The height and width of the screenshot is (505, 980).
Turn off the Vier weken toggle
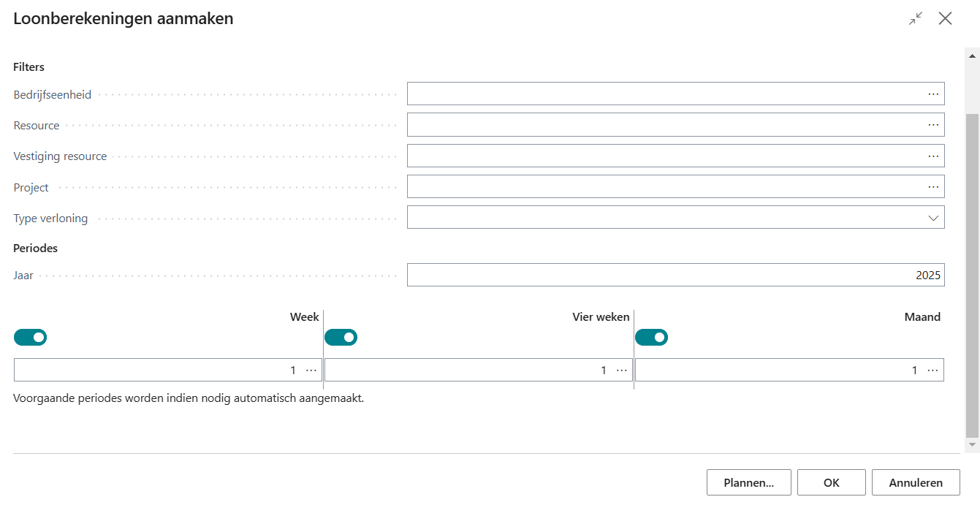tap(341, 338)
